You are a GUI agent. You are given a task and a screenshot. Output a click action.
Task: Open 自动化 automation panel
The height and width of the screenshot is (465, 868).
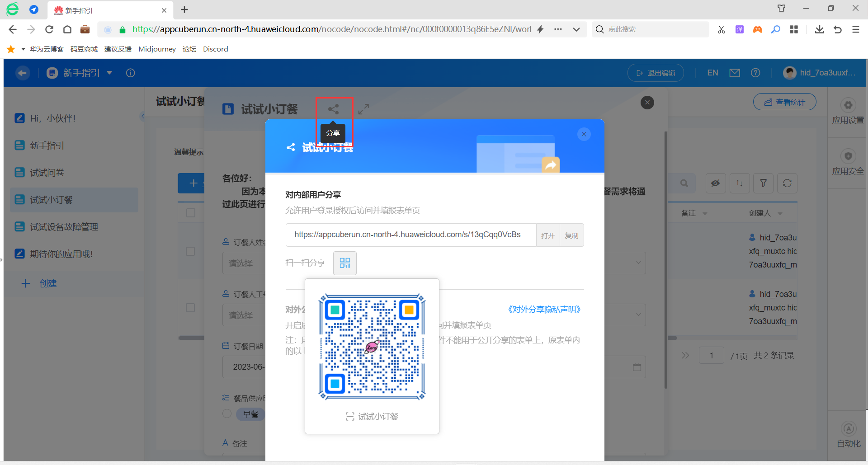click(849, 434)
